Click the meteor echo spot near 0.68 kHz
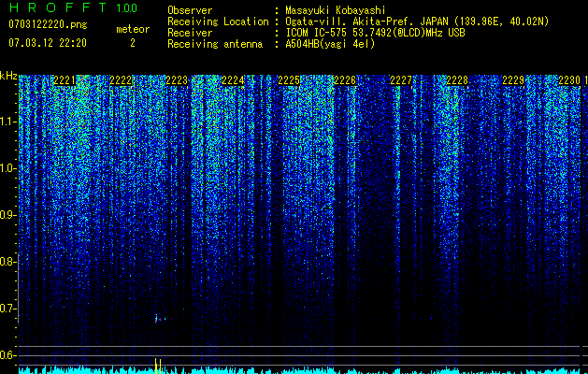Screen dimensions: 588x374 (x=159, y=319)
